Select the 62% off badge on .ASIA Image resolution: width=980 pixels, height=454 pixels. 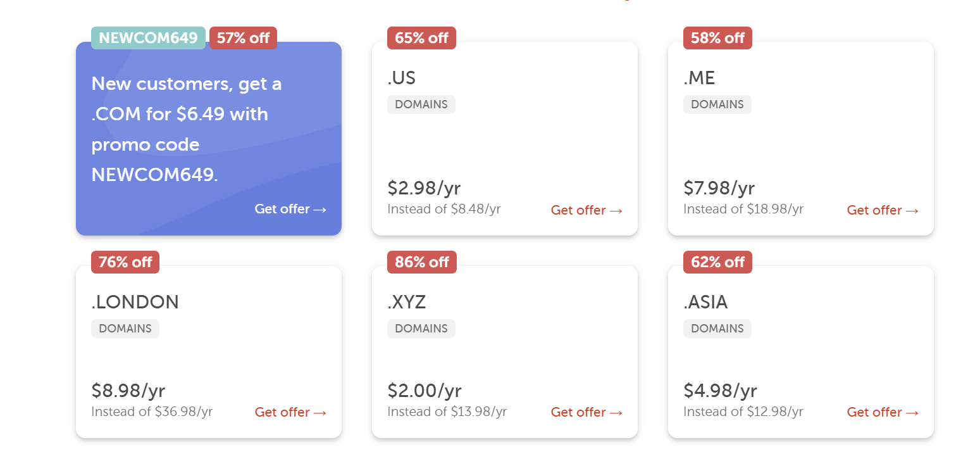[717, 262]
